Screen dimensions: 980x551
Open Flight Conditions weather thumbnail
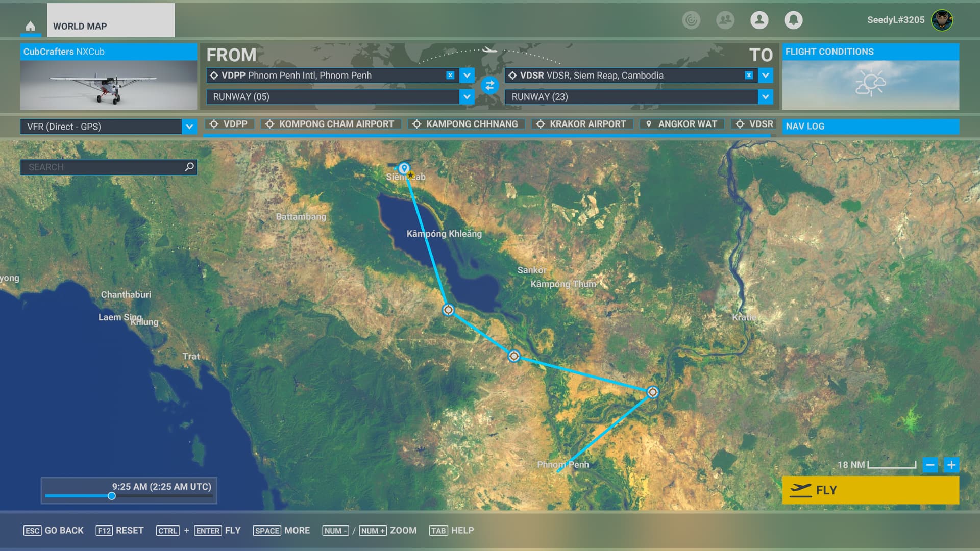click(x=870, y=84)
